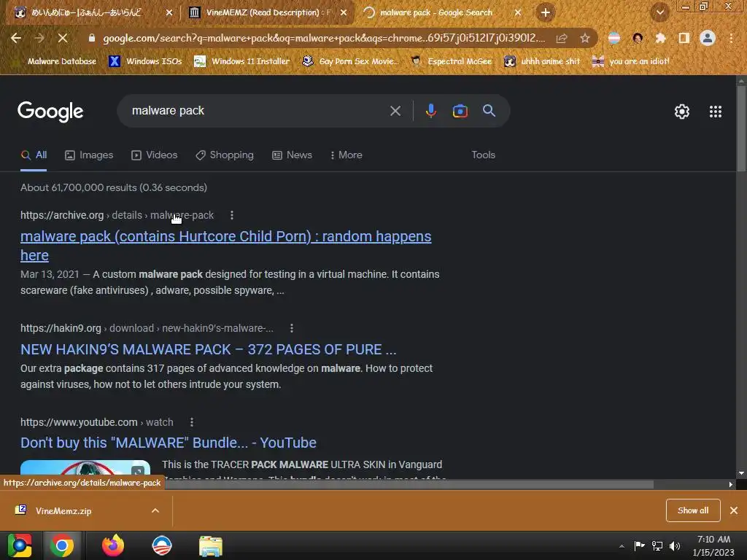Viewport: 747px width, 560px height.
Task: Close the malware pack Google Search tab
Action: [518, 12]
